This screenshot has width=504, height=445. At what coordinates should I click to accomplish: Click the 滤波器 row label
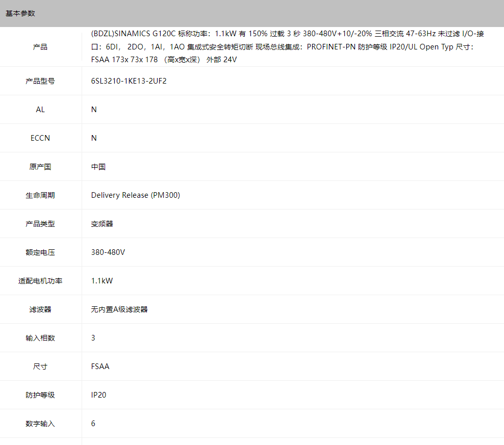pos(40,310)
